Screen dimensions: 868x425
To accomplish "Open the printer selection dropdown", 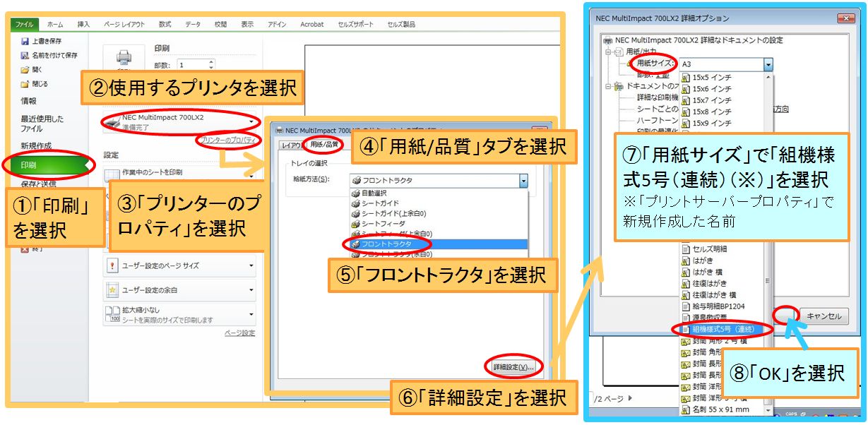I will 251,121.
